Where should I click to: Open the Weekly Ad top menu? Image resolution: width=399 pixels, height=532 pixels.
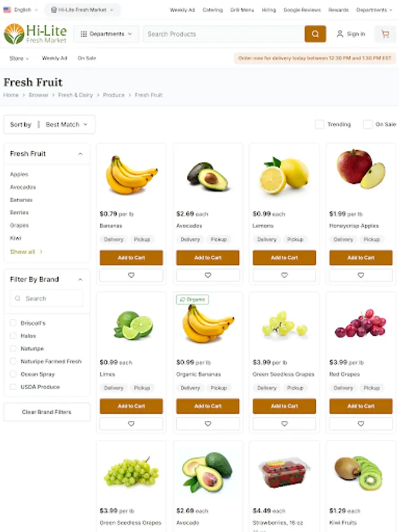click(x=182, y=10)
